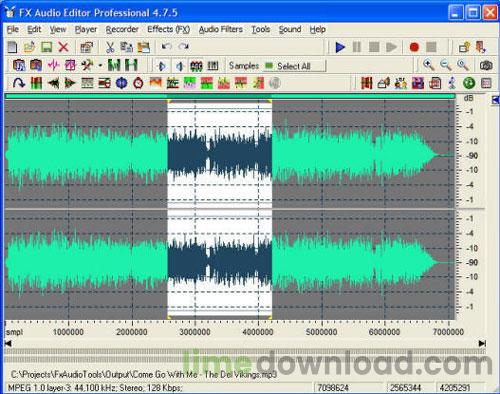The image size is (500, 394).
Task: Expand the small arrow beside the tools icon
Action: click(100, 65)
